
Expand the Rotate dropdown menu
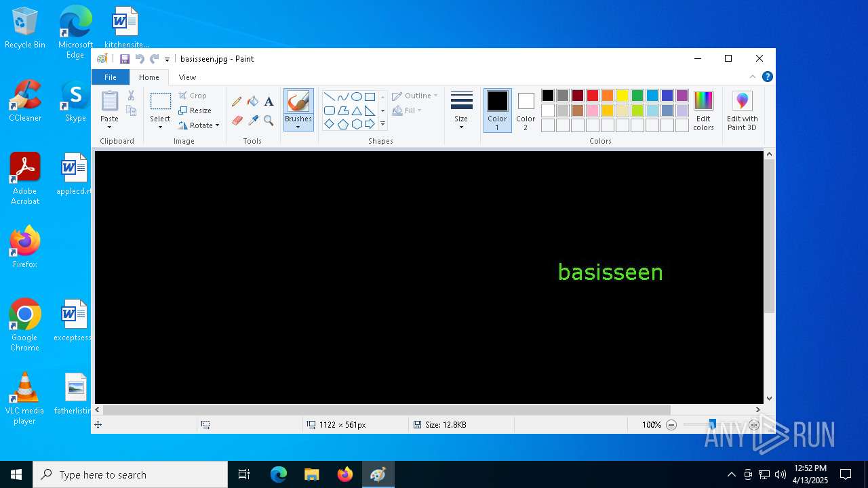tap(217, 125)
